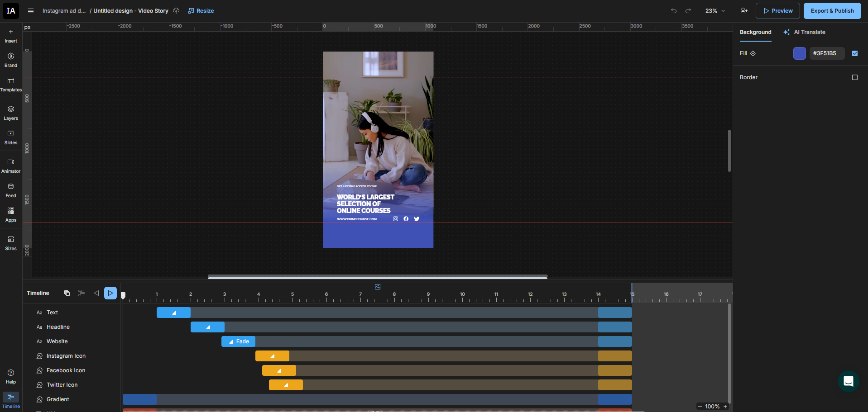Toggle the Timeline panel button
Viewport: 868px width, 412px height.
(x=11, y=400)
